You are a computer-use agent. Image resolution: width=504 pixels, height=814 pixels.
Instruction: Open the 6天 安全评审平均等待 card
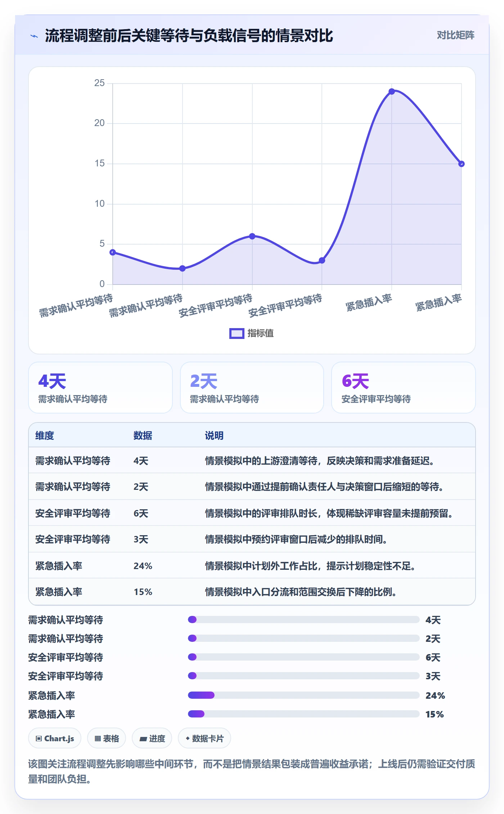[404, 388]
